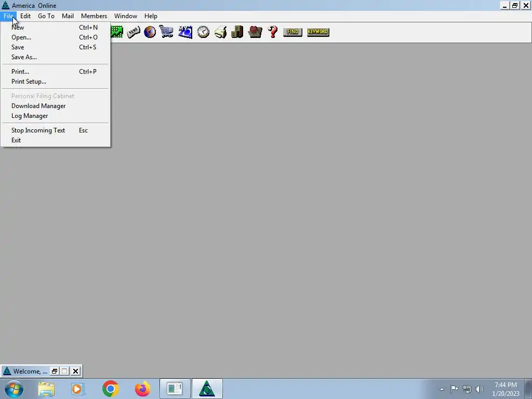Select Save As... menu entry
532x399 pixels.
point(55,57)
